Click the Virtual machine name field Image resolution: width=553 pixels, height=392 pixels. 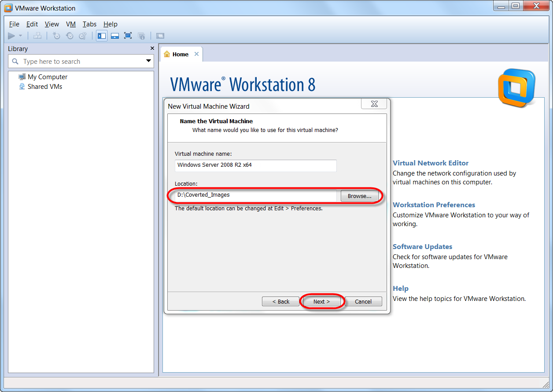[256, 165]
